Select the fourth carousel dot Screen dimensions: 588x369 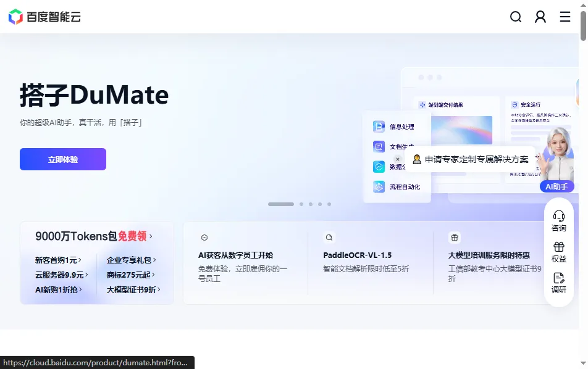click(320, 204)
